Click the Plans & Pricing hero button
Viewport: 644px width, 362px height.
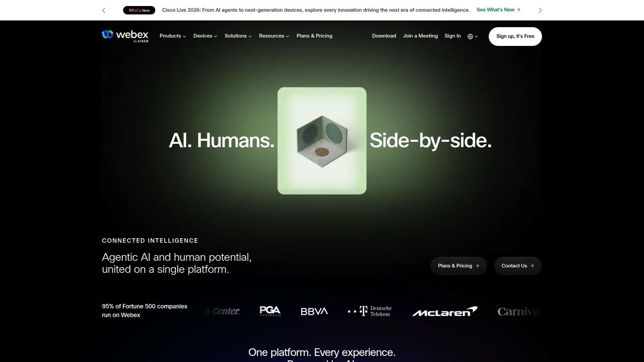click(x=459, y=266)
